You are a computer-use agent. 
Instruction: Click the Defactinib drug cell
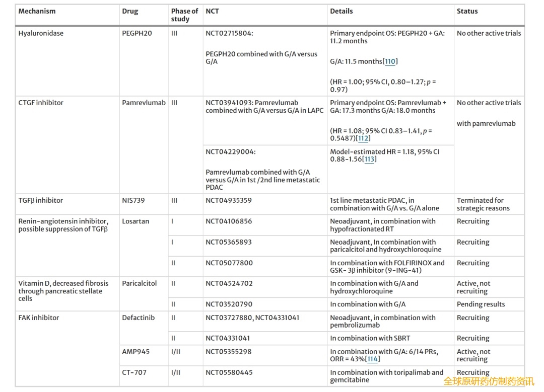138,318
